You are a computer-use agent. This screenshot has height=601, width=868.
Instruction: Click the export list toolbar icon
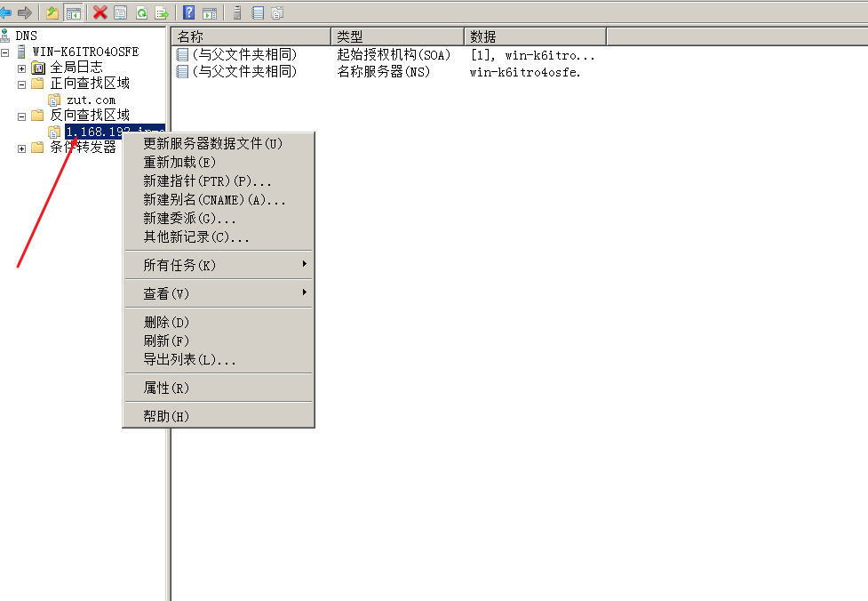(x=162, y=12)
